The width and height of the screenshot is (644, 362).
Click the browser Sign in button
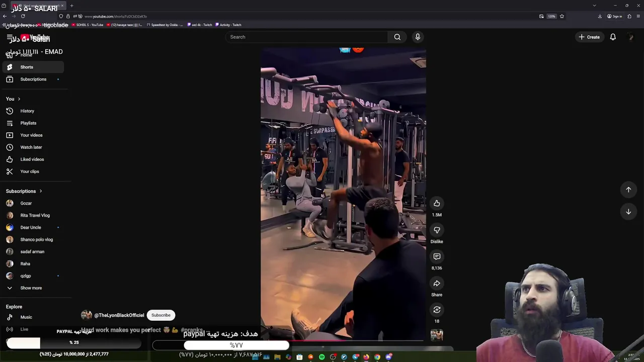pyautogui.click(x=615, y=16)
